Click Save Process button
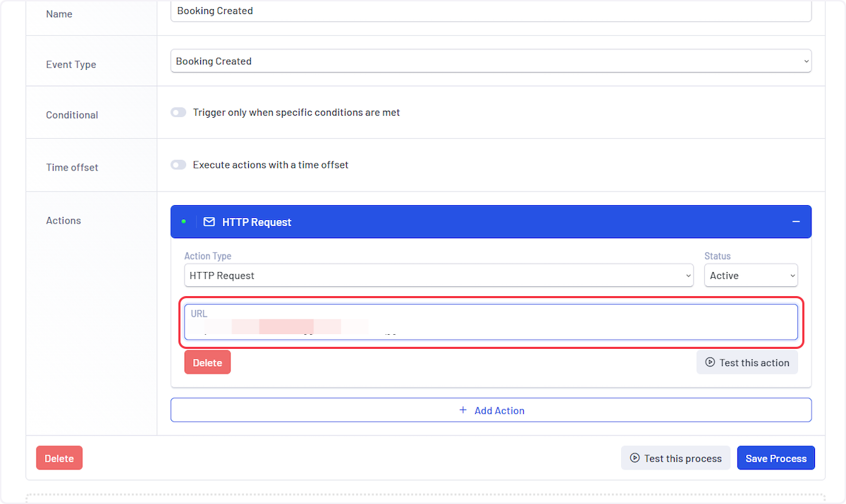 775,458
